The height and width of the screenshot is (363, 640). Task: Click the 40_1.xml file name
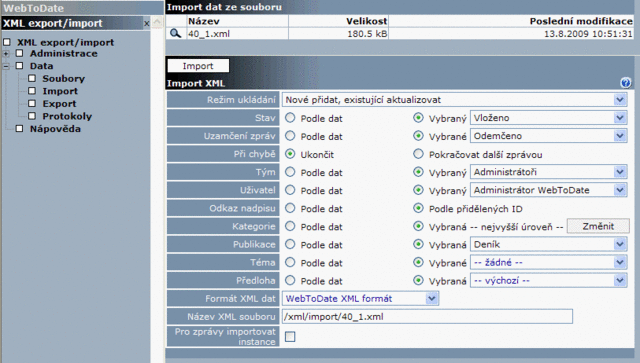[x=209, y=34]
